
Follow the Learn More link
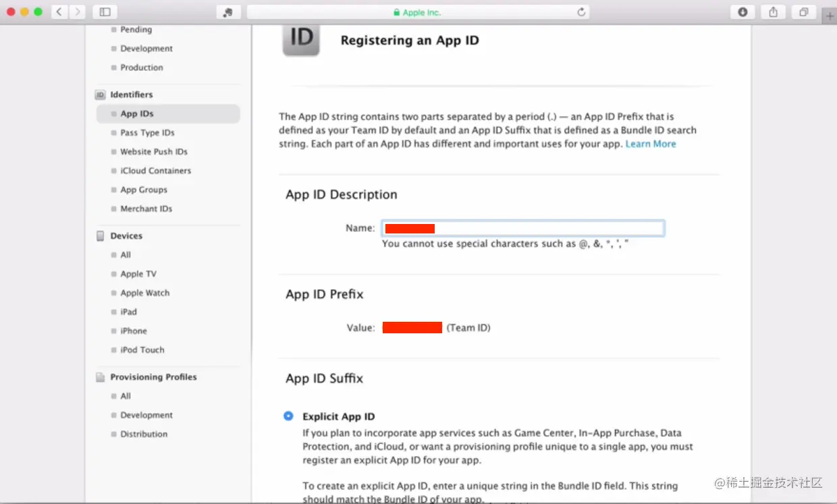click(x=651, y=144)
